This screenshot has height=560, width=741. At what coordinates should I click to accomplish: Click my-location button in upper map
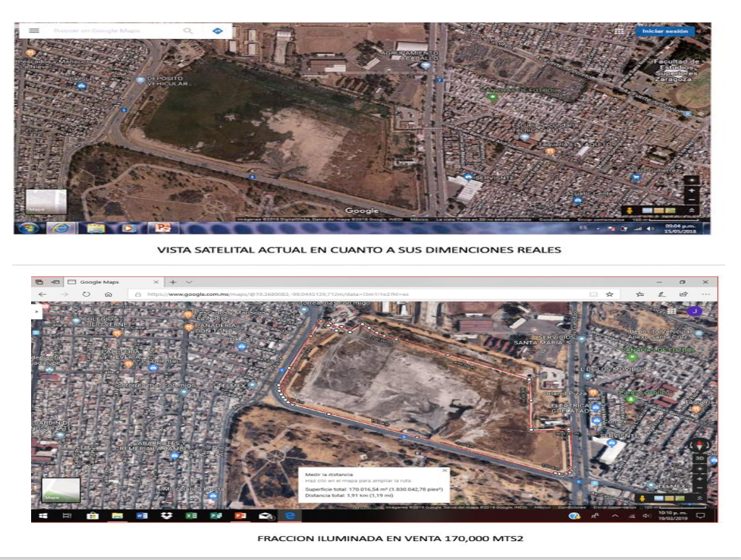(692, 180)
